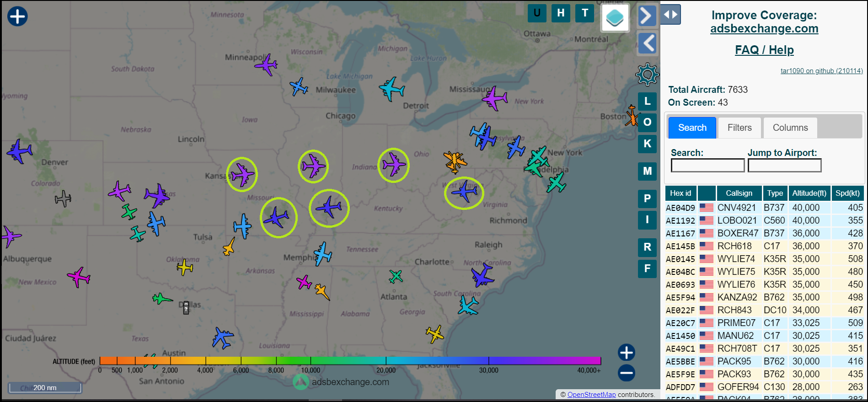Toggle the I map option button

647,220
